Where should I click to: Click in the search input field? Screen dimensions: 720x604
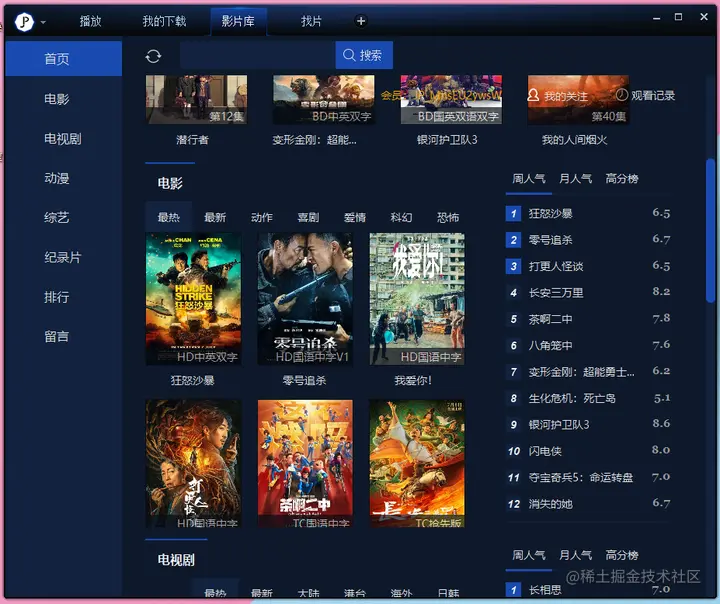coord(258,55)
